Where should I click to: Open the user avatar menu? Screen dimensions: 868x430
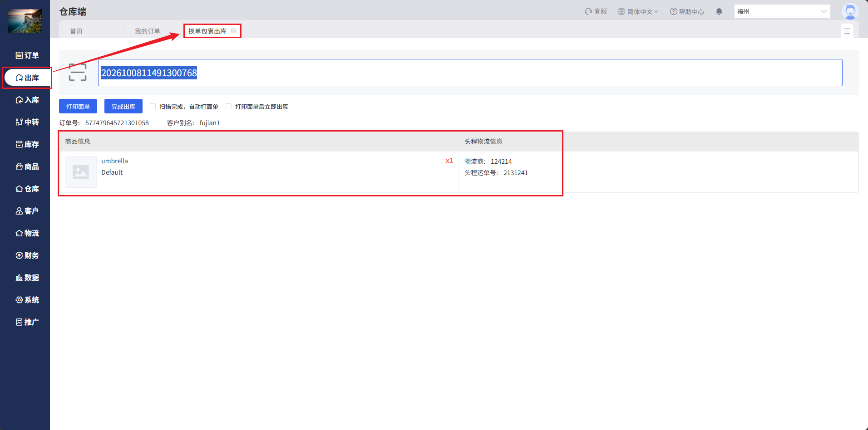(850, 11)
